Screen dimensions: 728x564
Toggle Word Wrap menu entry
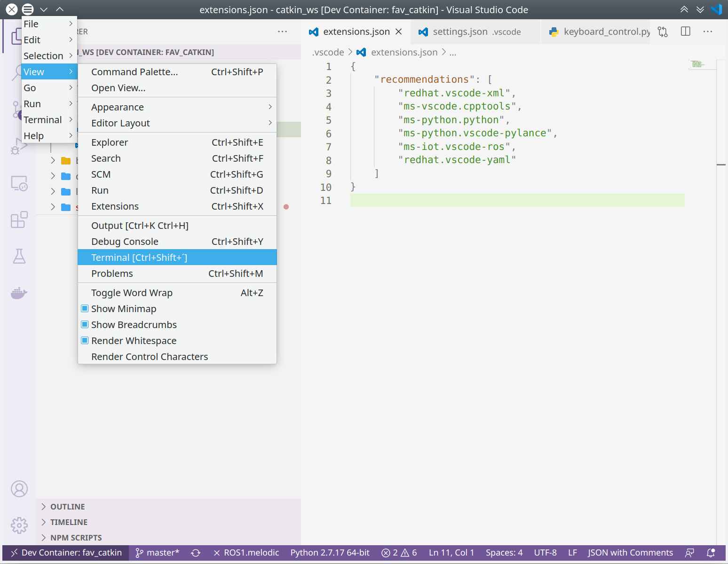(x=177, y=293)
